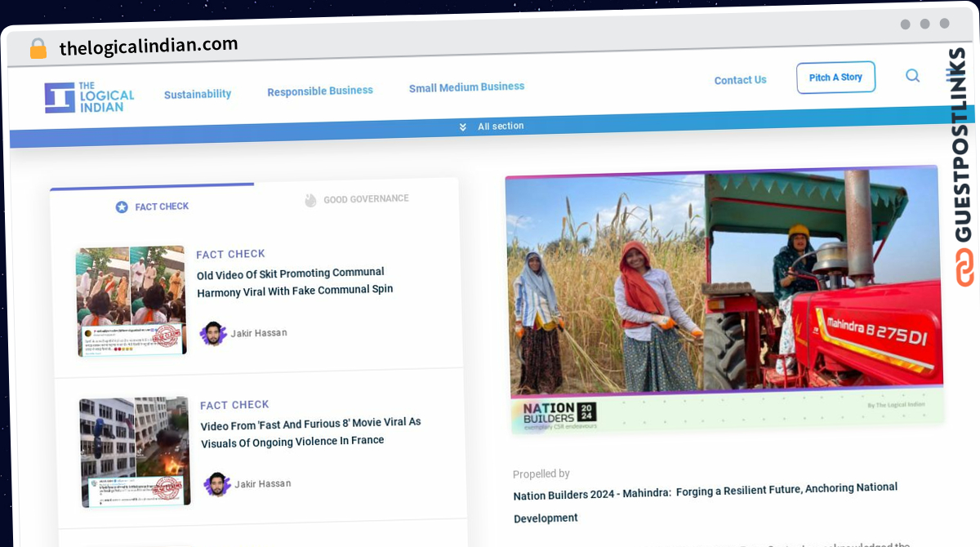Open Nation Builders 2024 Mahindra article link
Image resolution: width=980 pixels, height=547 pixels.
click(x=706, y=502)
